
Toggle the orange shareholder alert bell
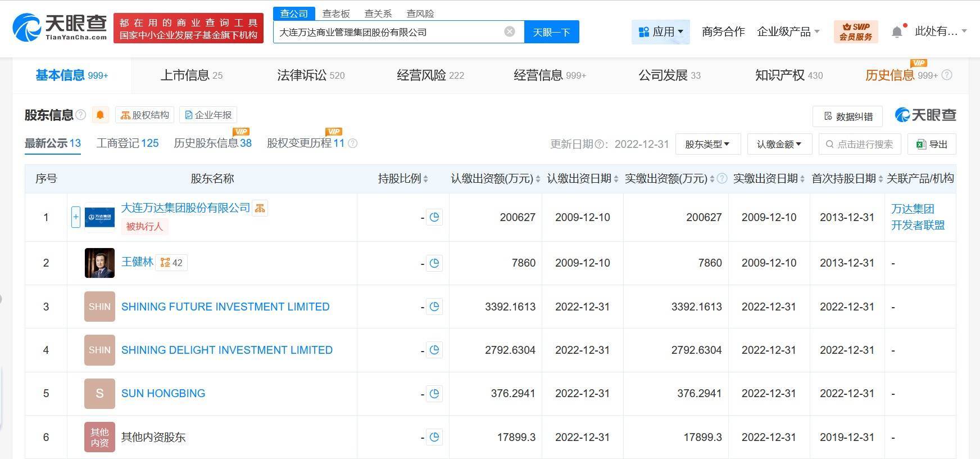(100, 115)
